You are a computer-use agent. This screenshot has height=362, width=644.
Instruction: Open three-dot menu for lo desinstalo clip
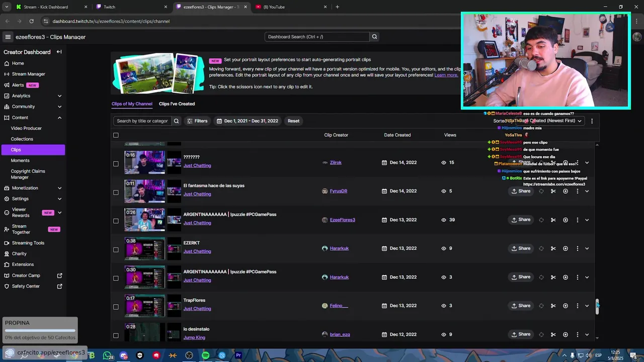[577, 334]
